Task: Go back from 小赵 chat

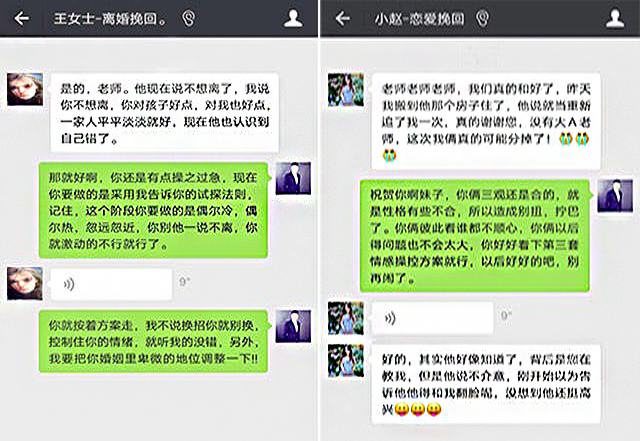Action: coord(342,18)
